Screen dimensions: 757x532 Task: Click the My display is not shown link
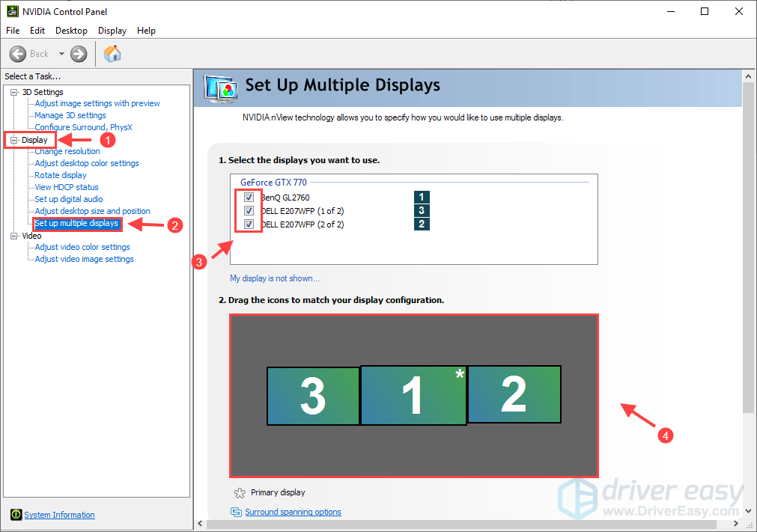pyautogui.click(x=274, y=278)
